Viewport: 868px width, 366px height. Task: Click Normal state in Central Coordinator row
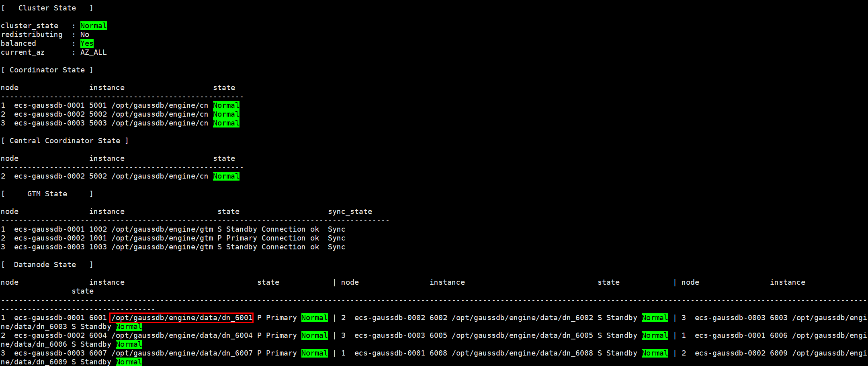tap(226, 176)
